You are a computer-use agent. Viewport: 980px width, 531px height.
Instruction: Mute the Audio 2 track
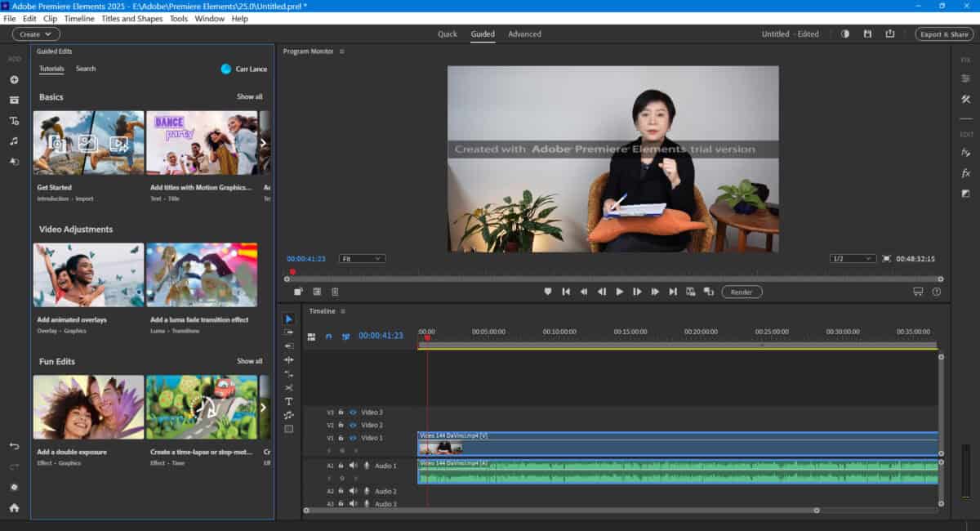354,491
